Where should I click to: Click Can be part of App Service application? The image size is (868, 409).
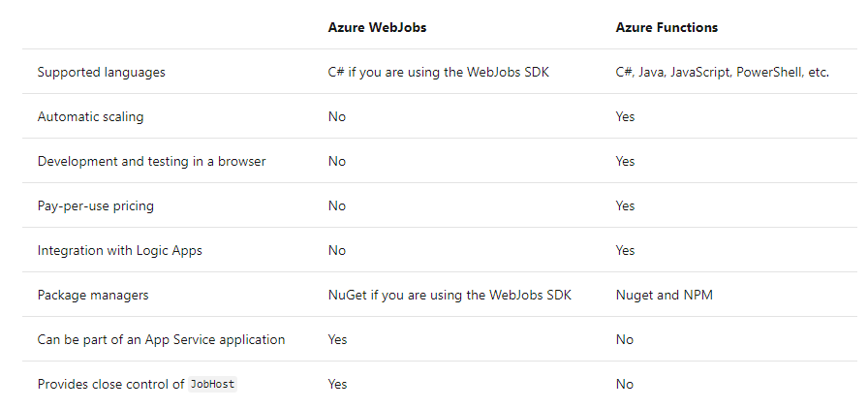pyautogui.click(x=161, y=339)
